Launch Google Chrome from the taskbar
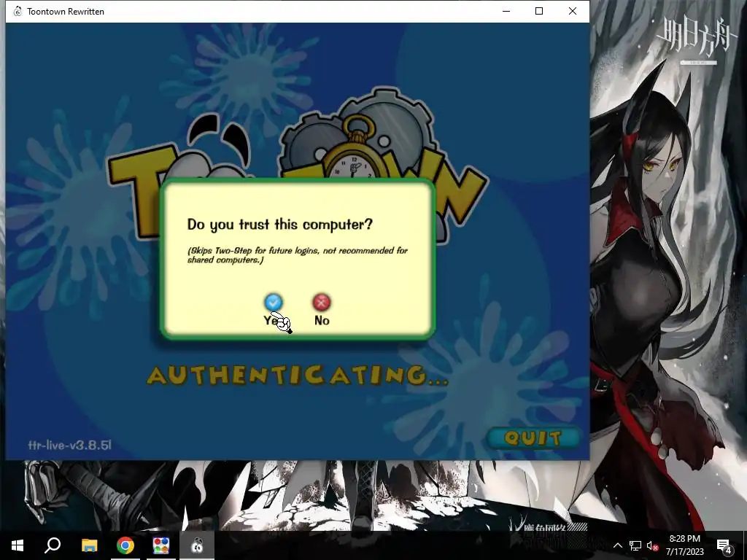The image size is (747, 560). click(x=125, y=545)
